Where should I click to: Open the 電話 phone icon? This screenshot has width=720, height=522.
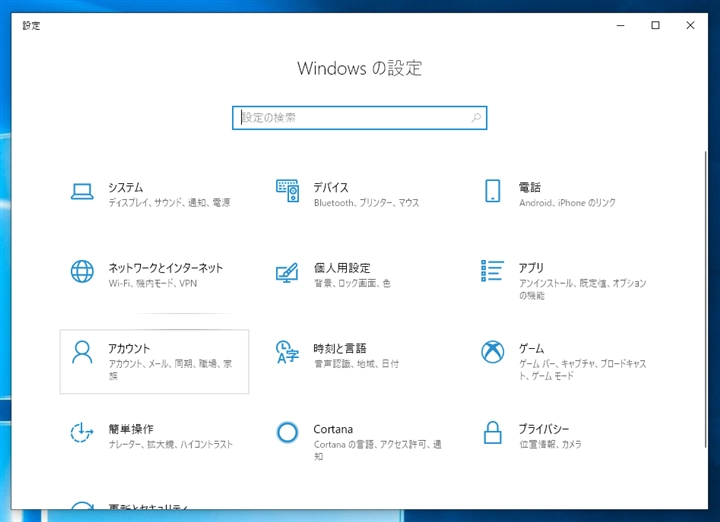pos(493,191)
